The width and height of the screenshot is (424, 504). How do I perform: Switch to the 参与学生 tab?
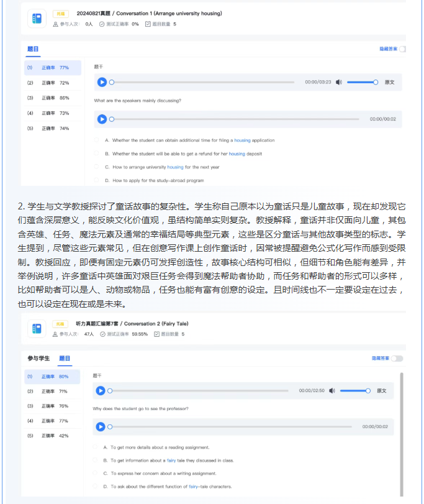point(38,359)
